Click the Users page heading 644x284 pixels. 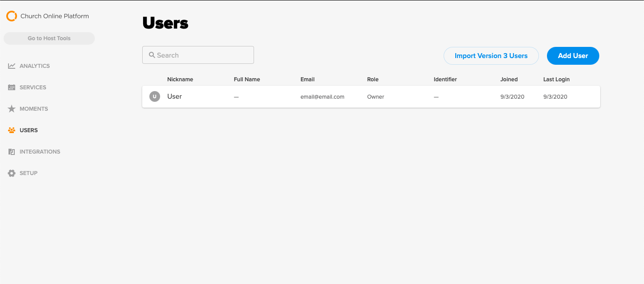(x=165, y=23)
